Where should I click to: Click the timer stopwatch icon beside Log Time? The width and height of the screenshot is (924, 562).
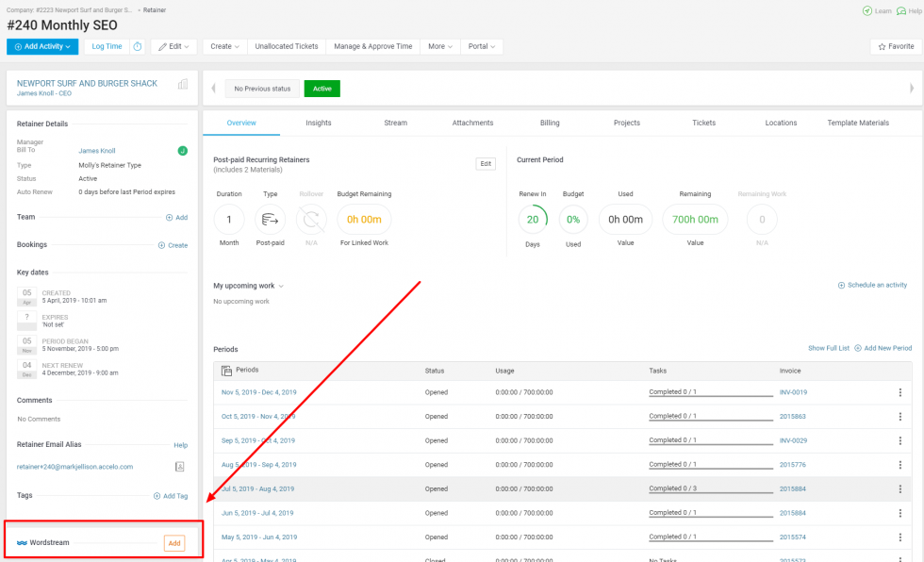click(138, 46)
